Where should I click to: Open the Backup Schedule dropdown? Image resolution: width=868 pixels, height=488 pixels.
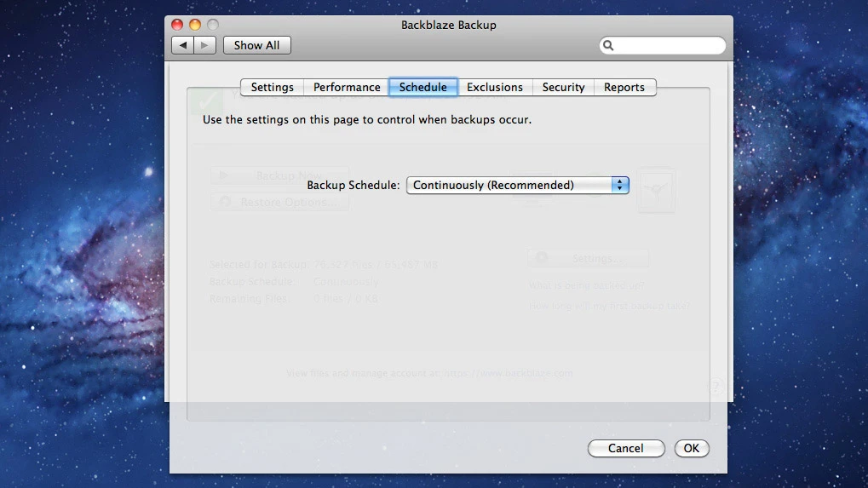518,186
